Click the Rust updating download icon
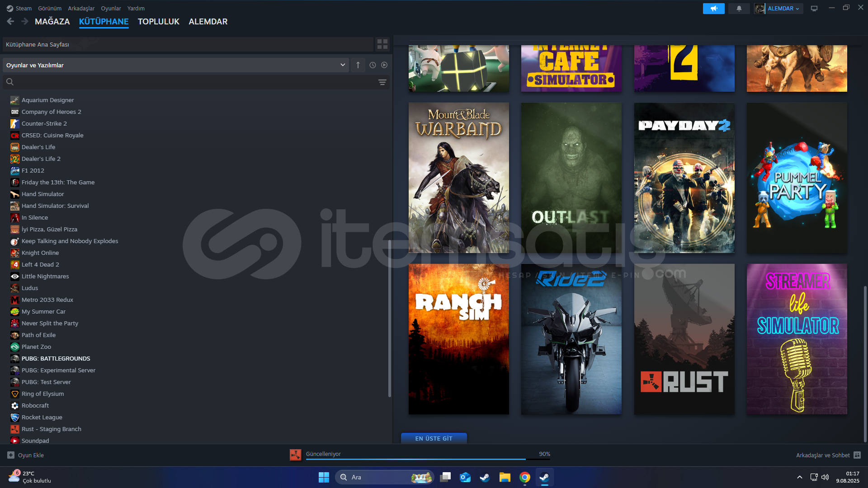868x488 pixels. [x=296, y=455]
